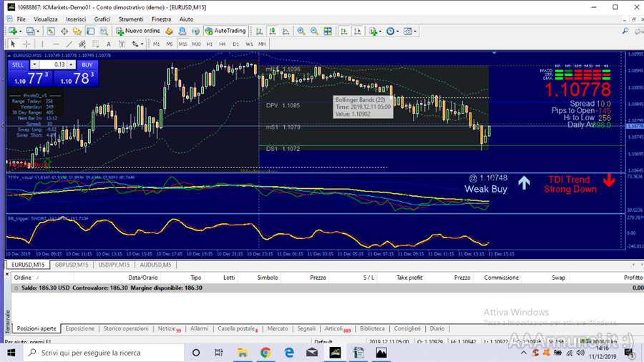
Task: Select the M30 timeframe
Action: coord(196,44)
